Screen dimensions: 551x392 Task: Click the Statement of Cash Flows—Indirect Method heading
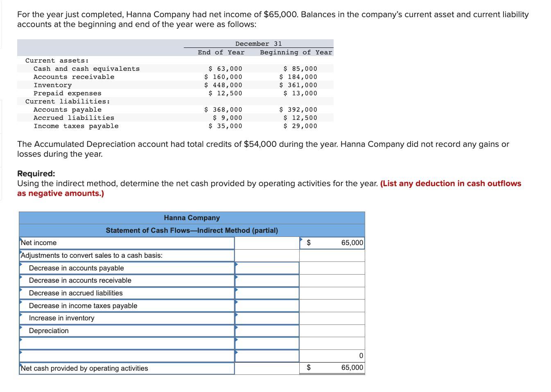(x=192, y=230)
